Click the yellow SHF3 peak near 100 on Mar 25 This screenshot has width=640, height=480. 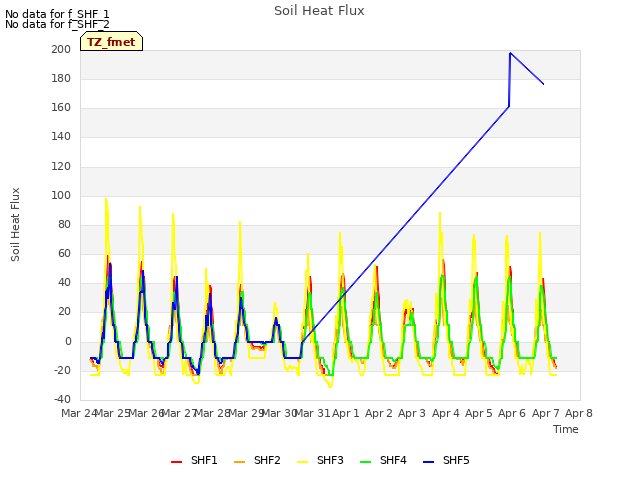coord(106,199)
